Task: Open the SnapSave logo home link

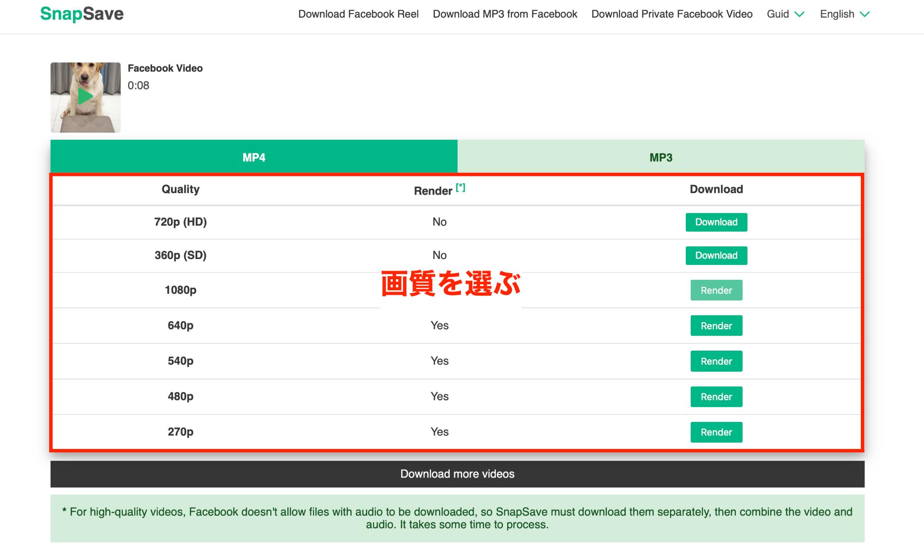Action: point(82,14)
